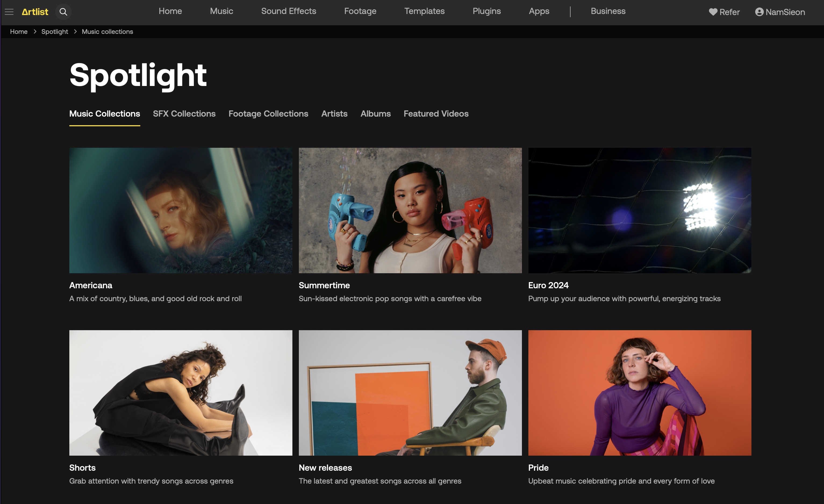Open the Artists tab
This screenshot has height=504, width=824.
coord(334,114)
